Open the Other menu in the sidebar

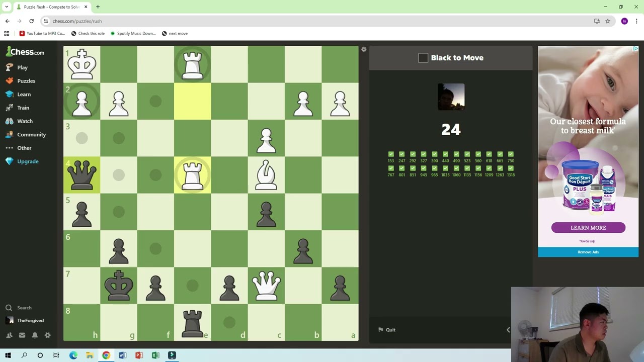pyautogui.click(x=19, y=148)
